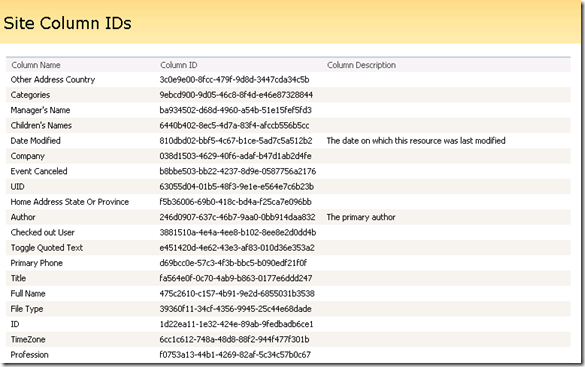Click the Column ID header

(x=179, y=65)
